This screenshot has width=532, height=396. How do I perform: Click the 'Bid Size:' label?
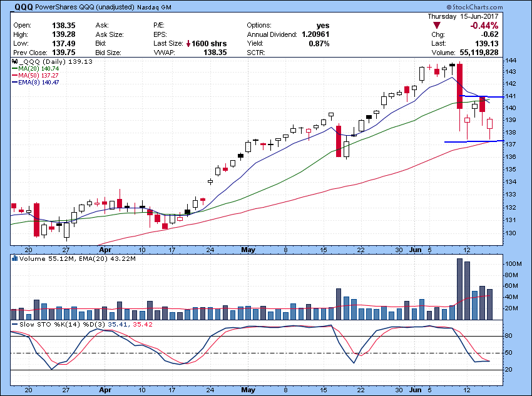click(108, 53)
